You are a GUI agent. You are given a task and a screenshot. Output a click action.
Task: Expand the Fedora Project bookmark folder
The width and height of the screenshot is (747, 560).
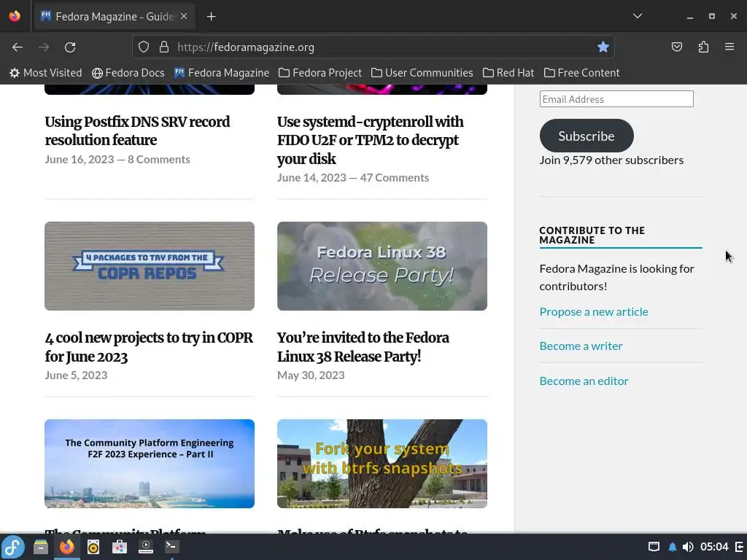(x=320, y=73)
